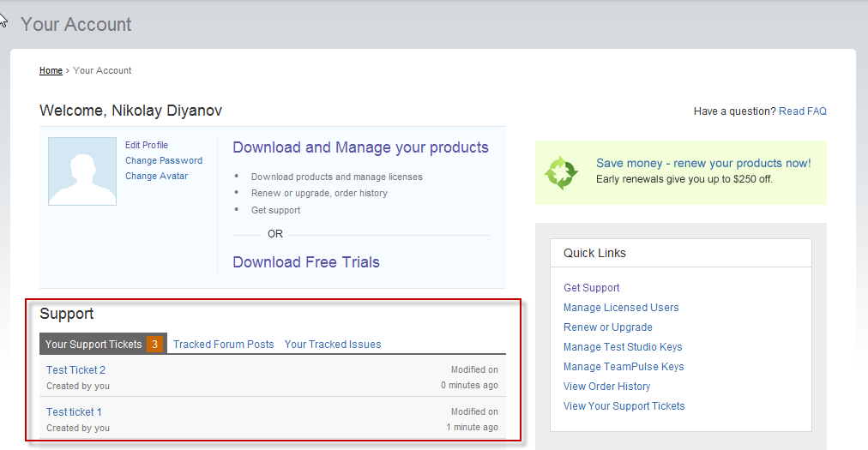Open Manage Licensed Users link
The width and height of the screenshot is (868, 450).
[621, 308]
